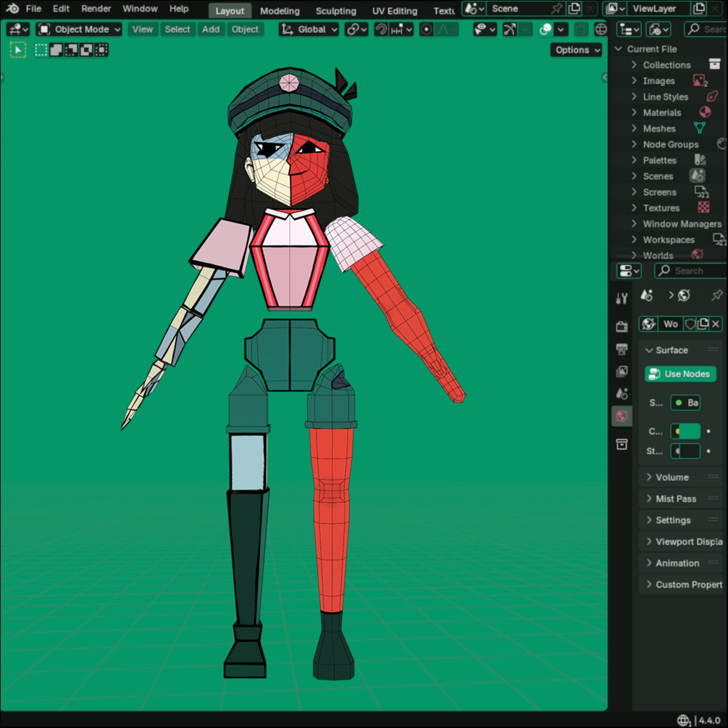Open the Render menu

[x=96, y=9]
